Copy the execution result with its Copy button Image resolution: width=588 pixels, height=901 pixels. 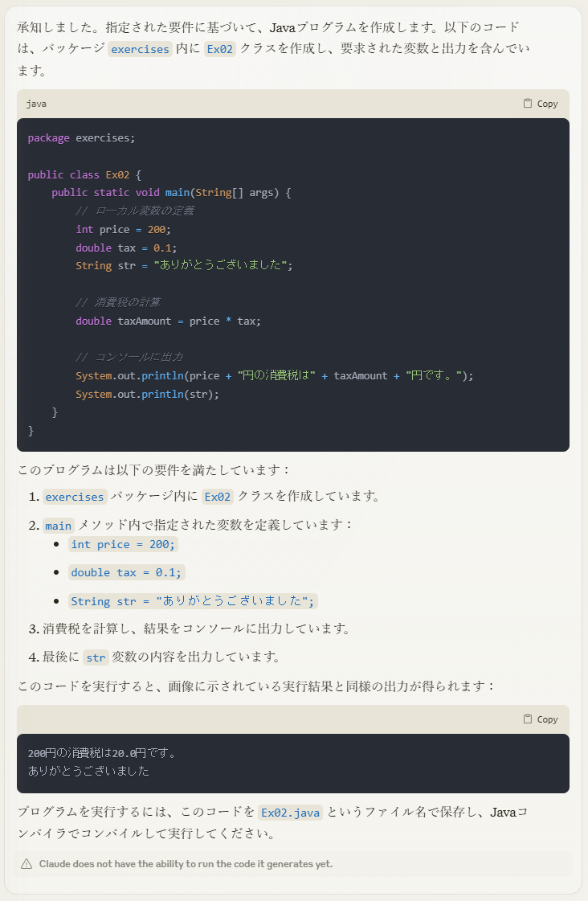[x=547, y=719]
